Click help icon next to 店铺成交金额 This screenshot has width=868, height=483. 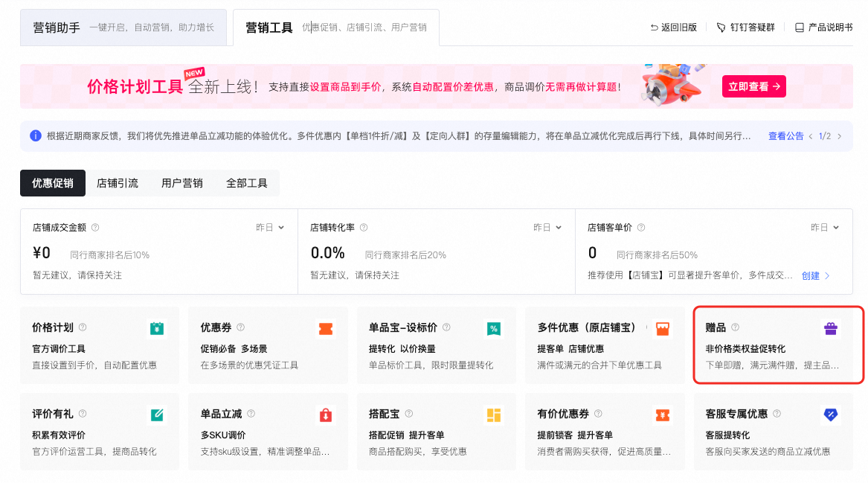coord(95,227)
